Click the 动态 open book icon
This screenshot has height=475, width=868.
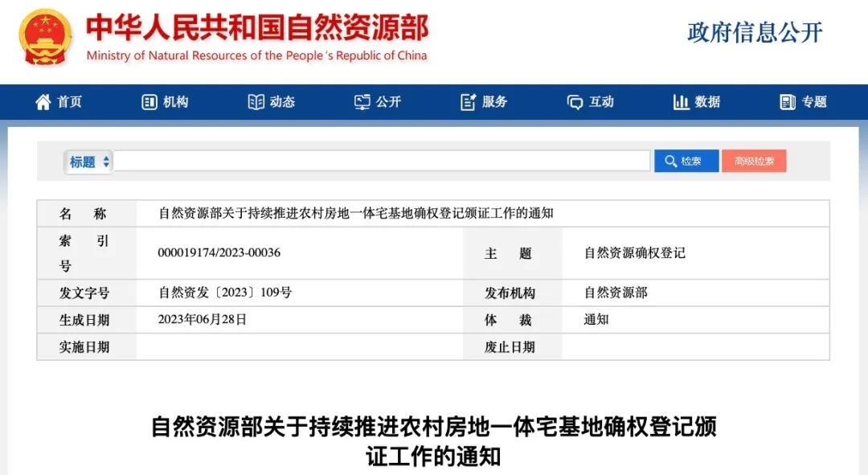[x=256, y=102]
